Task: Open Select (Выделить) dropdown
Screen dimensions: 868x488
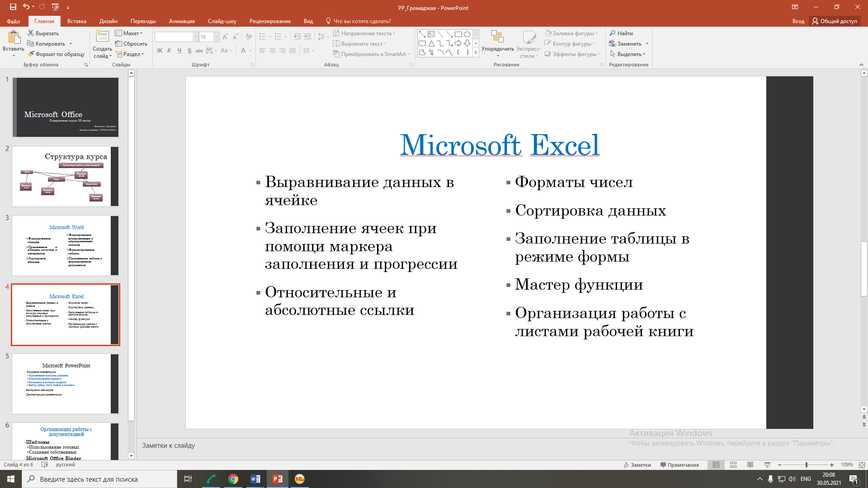Action: coord(627,54)
